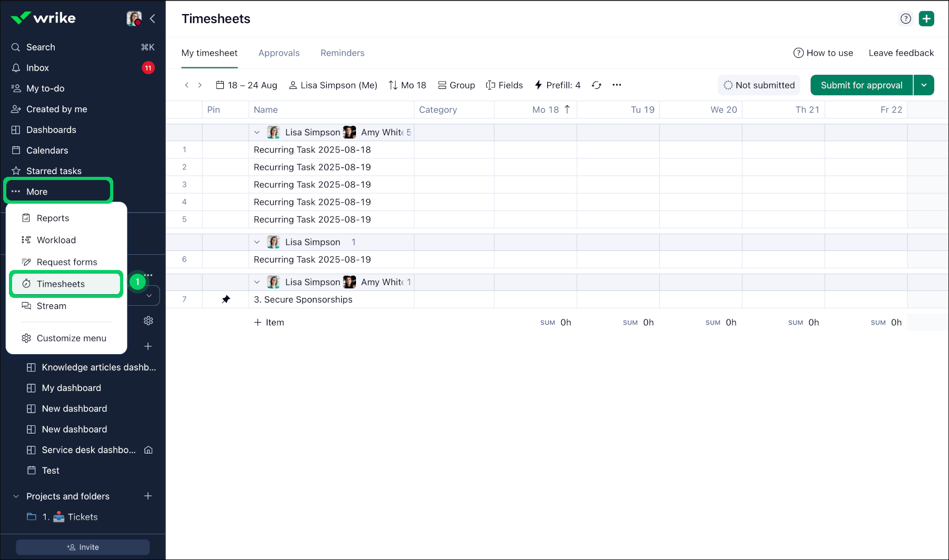Viewport: 949px width, 560px height.
Task: Click the help question mark icon
Action: point(905,19)
